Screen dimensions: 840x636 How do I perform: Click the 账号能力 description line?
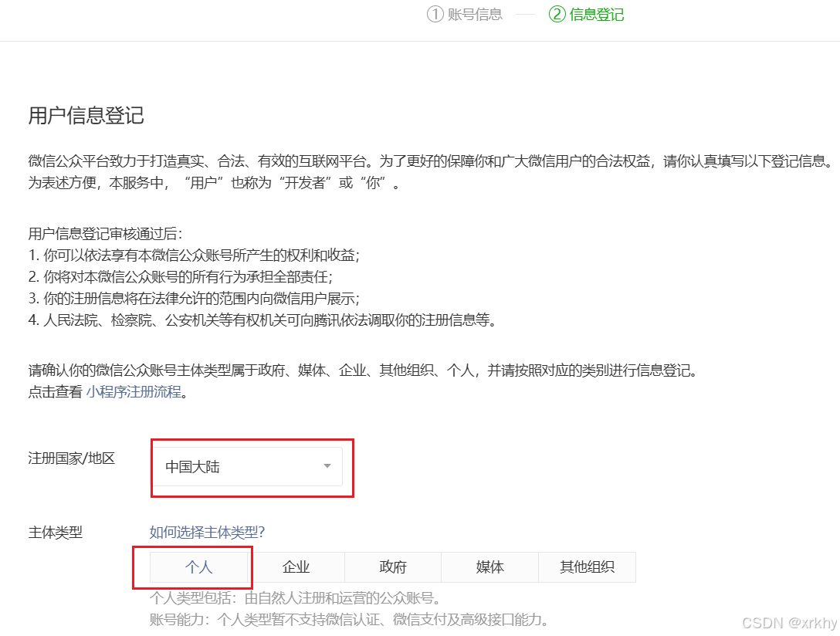(x=349, y=619)
